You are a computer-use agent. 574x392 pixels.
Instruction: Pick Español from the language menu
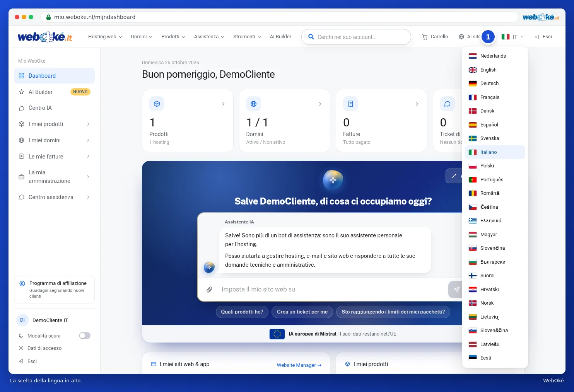pos(495,125)
